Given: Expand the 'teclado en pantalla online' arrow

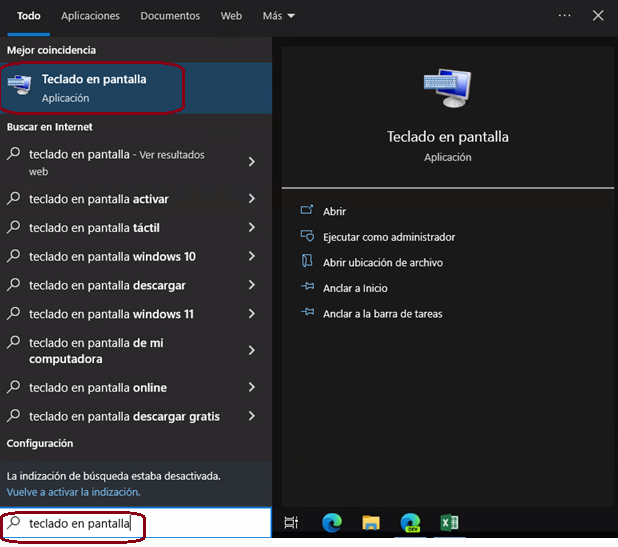Looking at the screenshot, I should click(x=251, y=387).
